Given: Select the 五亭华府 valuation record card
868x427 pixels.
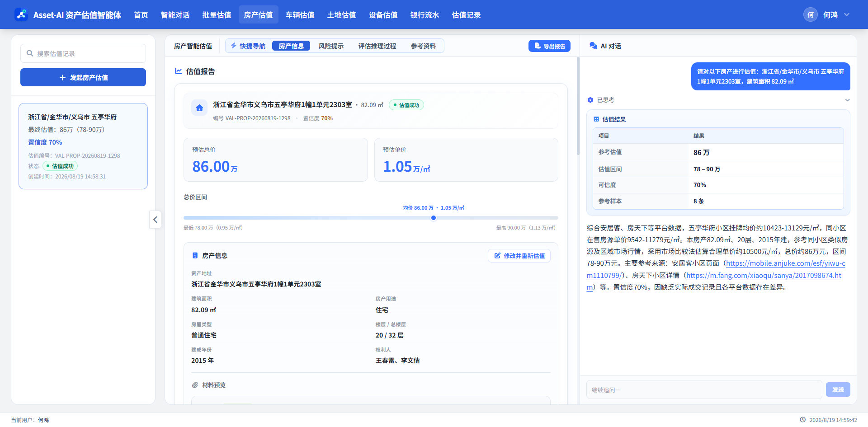Looking at the screenshot, I should click(x=83, y=146).
